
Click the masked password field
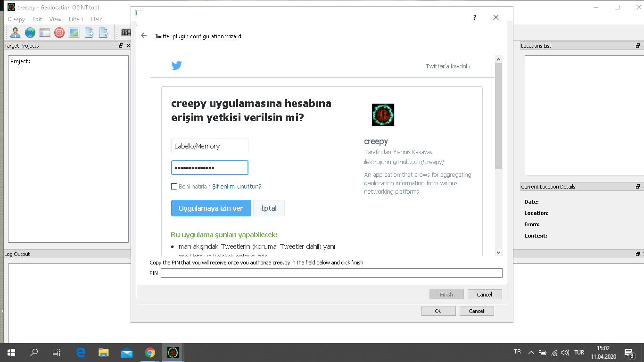(x=210, y=168)
